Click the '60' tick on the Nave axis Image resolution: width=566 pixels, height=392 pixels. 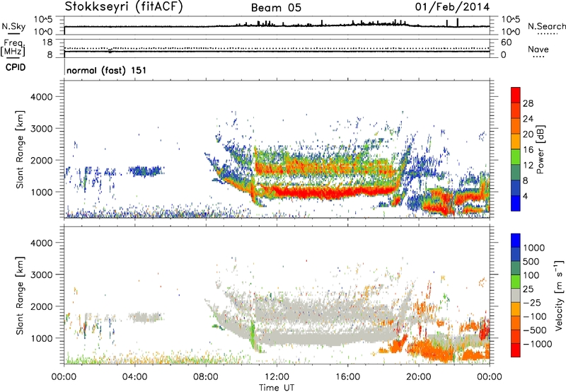506,42
